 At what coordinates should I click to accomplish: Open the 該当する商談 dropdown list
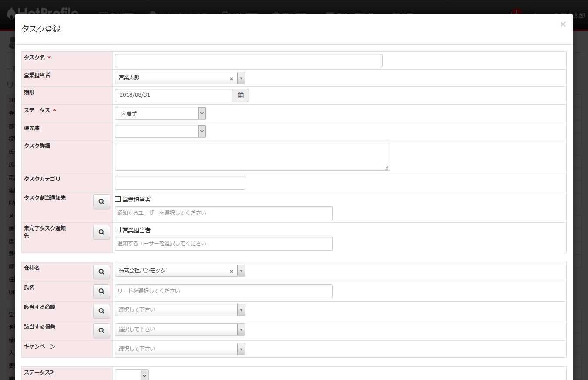[180, 310]
